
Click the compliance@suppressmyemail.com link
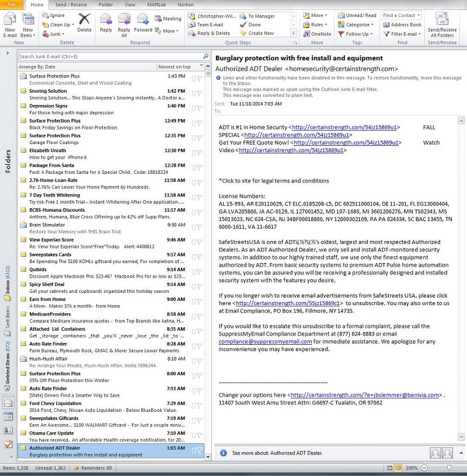coord(265,341)
